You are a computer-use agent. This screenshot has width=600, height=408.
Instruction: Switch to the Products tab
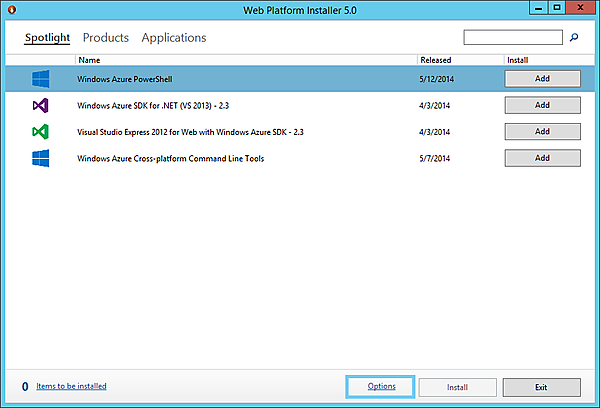[x=105, y=38]
